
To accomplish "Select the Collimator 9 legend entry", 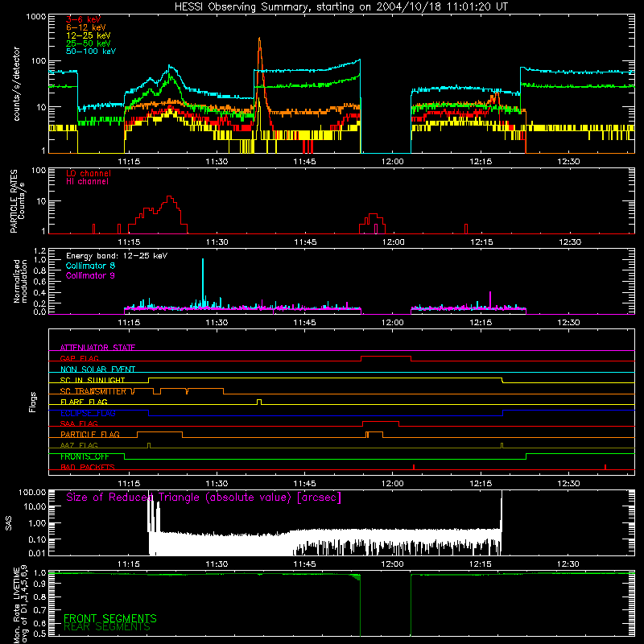I will tap(90, 275).
